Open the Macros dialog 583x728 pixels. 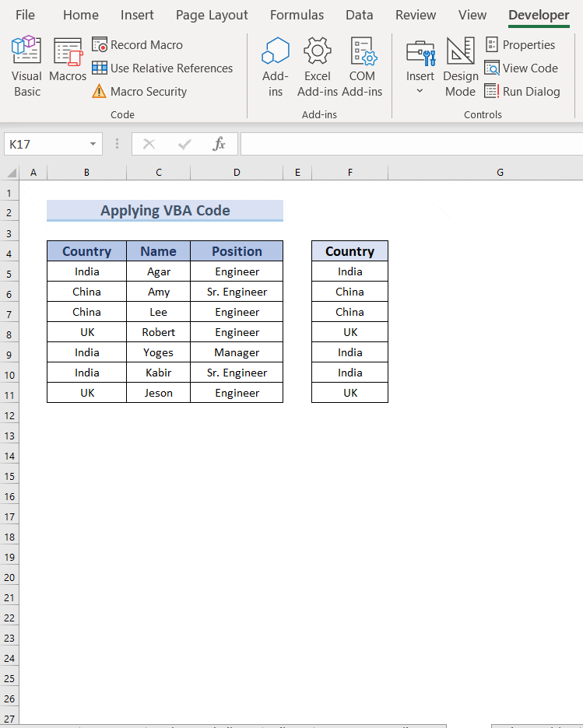pos(68,61)
